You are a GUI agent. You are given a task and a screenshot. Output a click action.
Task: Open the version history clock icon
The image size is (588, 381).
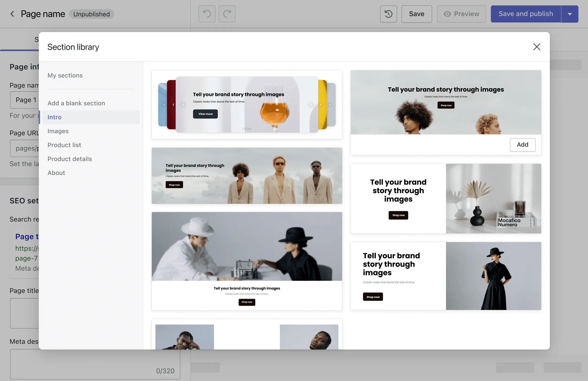pyautogui.click(x=388, y=14)
